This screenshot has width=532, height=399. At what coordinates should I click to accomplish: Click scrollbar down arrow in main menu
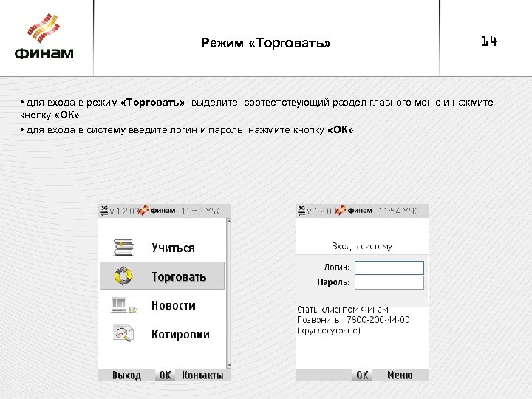click(228, 366)
